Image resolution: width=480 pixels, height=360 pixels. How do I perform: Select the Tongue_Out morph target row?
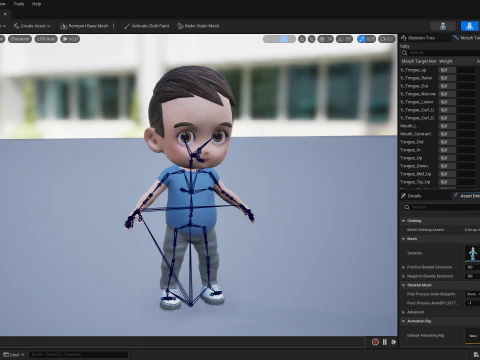[x=440, y=142]
